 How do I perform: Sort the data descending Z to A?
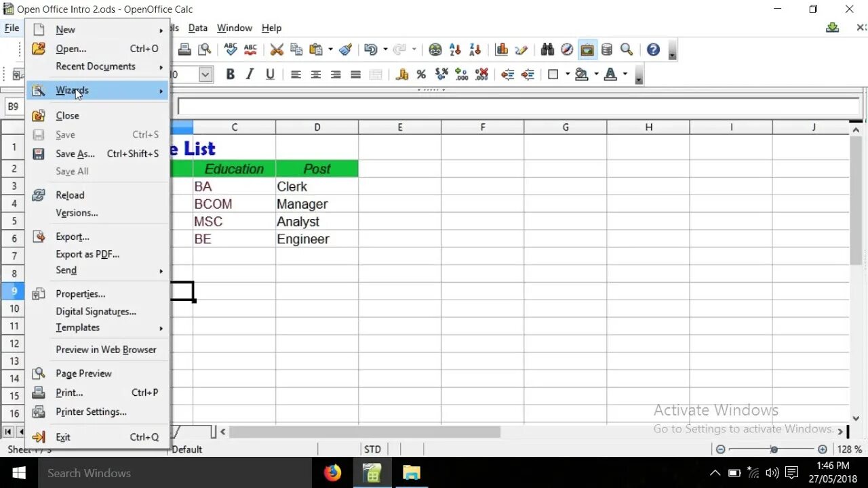pos(475,49)
